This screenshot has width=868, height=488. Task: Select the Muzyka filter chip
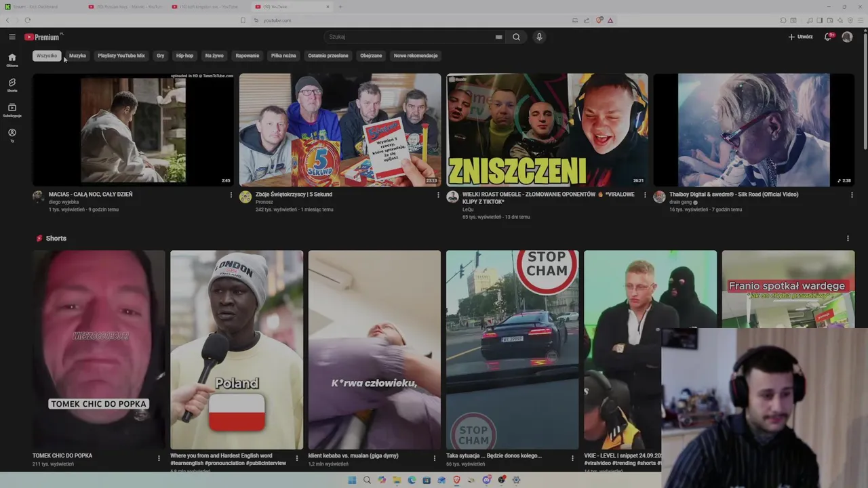[77, 56]
